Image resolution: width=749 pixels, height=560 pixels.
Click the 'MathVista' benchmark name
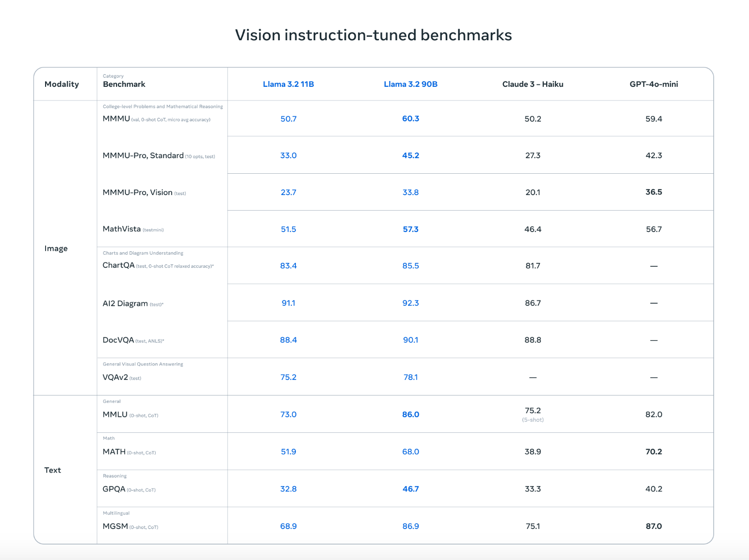click(x=122, y=229)
